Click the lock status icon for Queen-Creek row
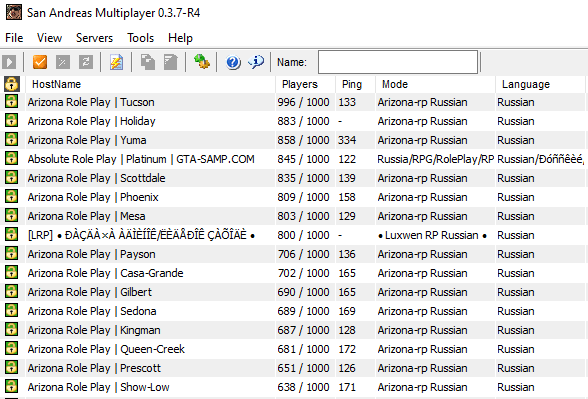 pyautogui.click(x=12, y=348)
